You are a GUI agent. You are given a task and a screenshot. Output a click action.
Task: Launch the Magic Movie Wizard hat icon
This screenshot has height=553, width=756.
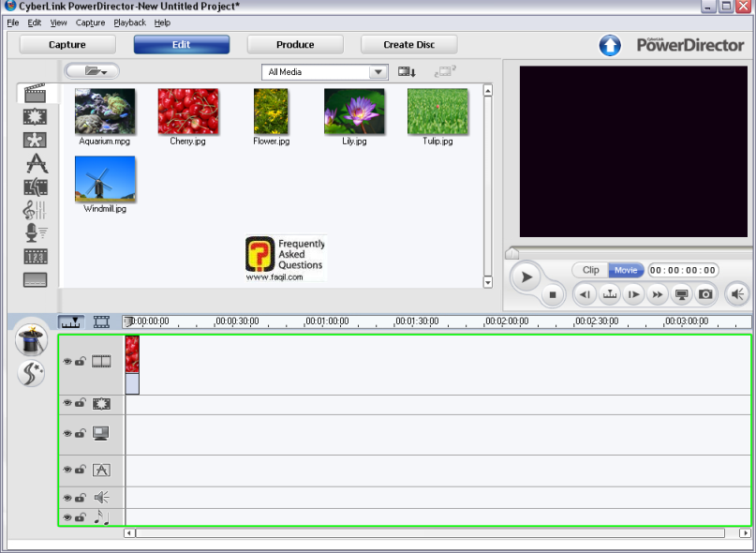click(31, 340)
